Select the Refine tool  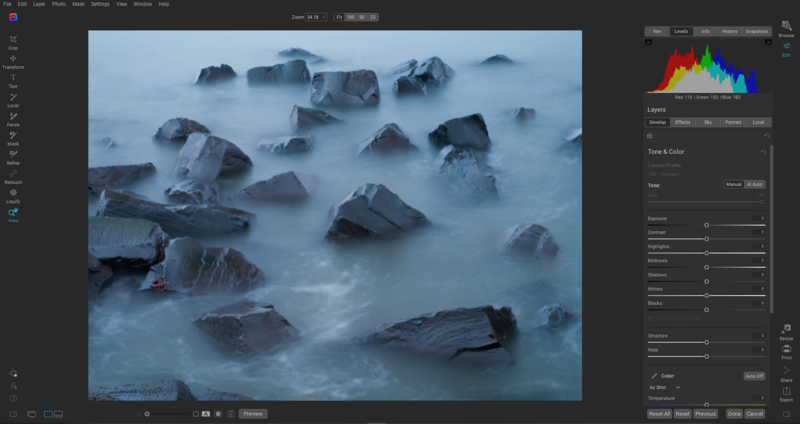click(x=13, y=157)
